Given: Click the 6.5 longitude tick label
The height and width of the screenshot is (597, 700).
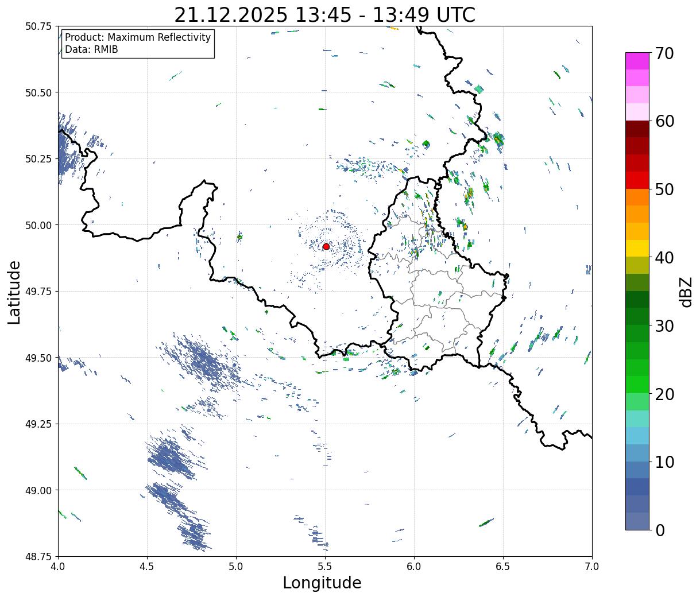Looking at the screenshot, I should [x=503, y=567].
